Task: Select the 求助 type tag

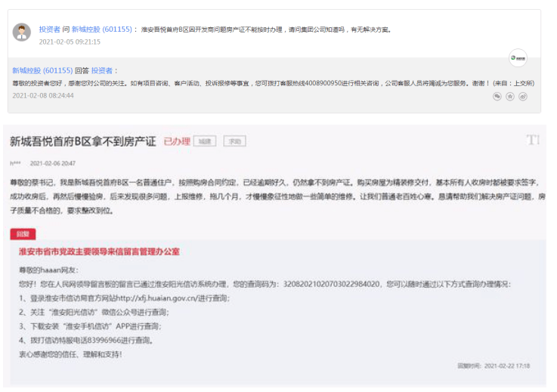Action: [x=234, y=141]
